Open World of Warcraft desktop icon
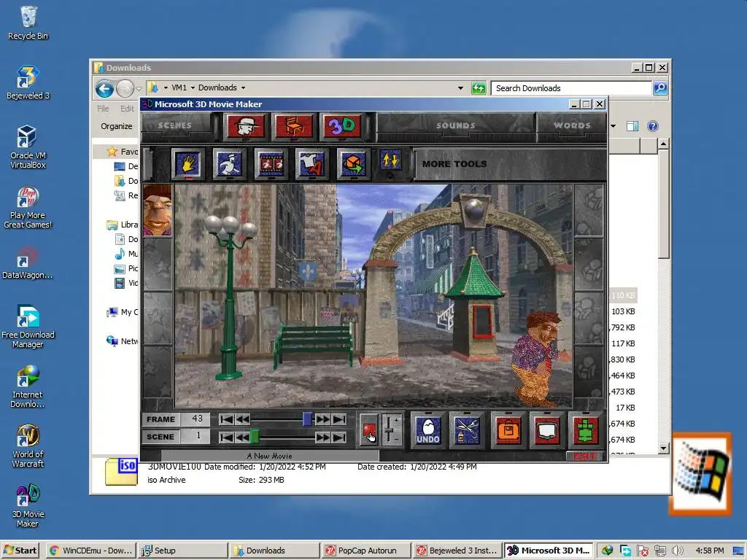This screenshot has height=560, width=747. (x=28, y=446)
